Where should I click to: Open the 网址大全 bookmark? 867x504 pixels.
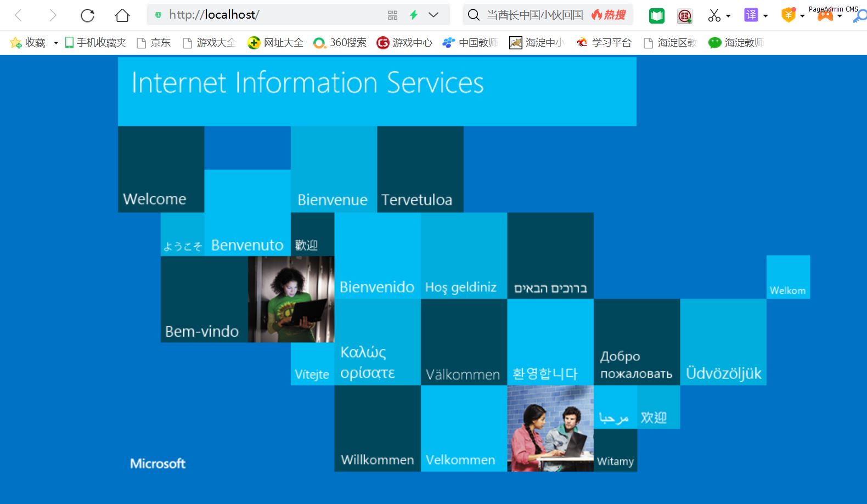[x=275, y=43]
